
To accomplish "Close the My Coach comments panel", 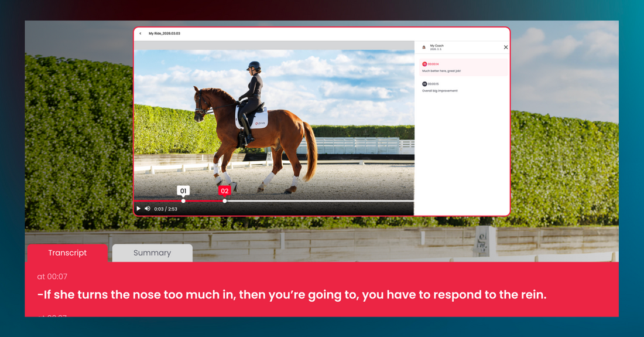I will [506, 47].
